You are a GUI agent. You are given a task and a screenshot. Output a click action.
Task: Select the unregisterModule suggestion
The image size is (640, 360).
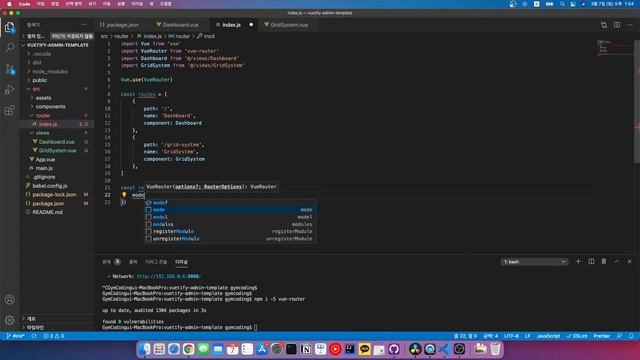coord(231,239)
